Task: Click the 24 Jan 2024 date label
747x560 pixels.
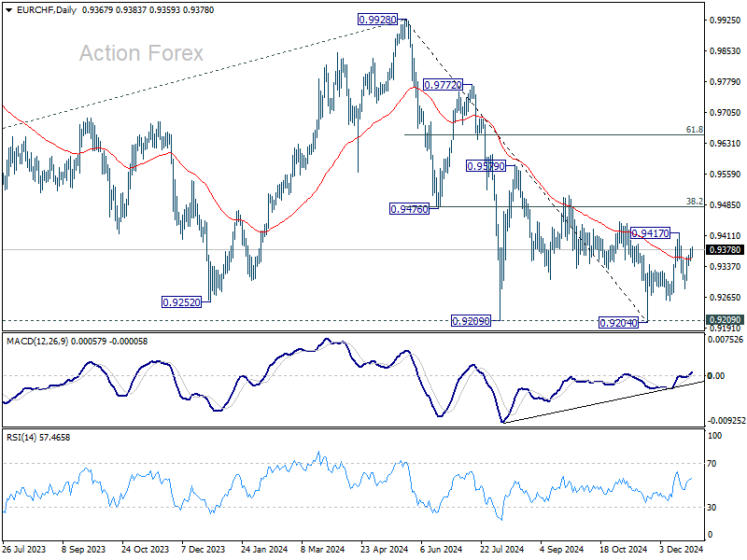Action: click(264, 550)
